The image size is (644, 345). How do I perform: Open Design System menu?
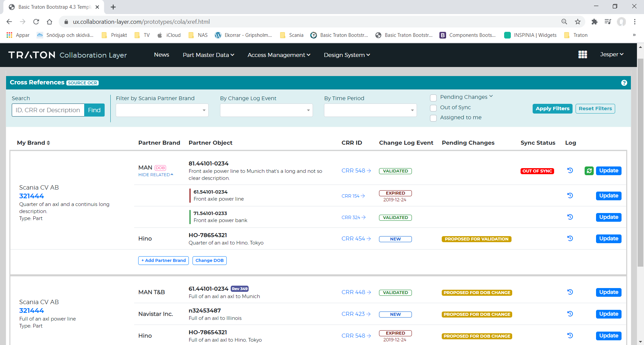click(x=347, y=55)
